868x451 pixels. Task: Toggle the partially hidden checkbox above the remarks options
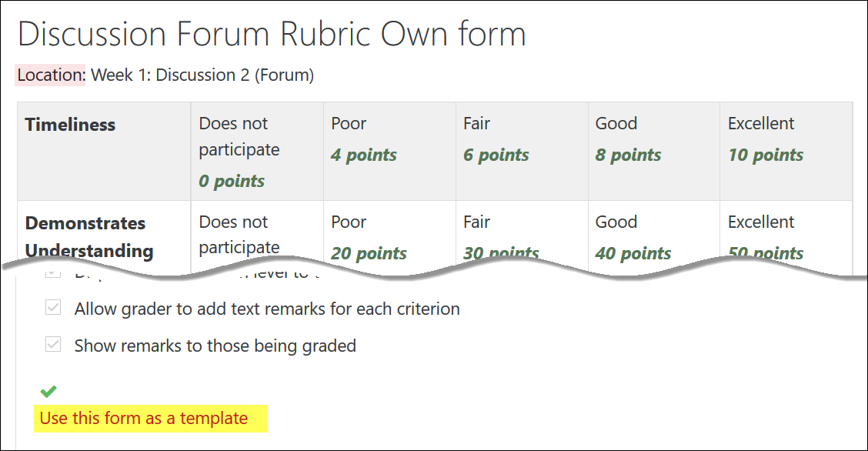point(52,274)
